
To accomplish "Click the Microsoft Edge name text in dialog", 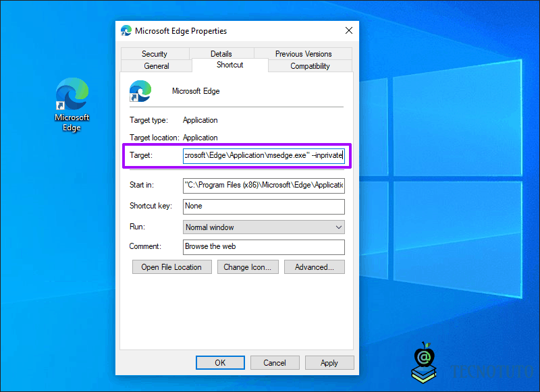I will click(196, 91).
